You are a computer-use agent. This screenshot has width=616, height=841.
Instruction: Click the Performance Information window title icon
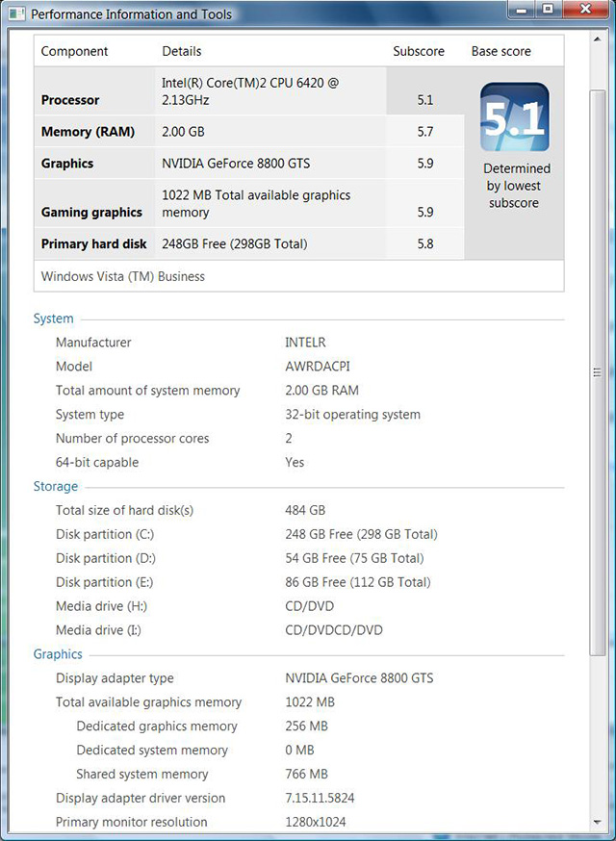tap(17, 14)
